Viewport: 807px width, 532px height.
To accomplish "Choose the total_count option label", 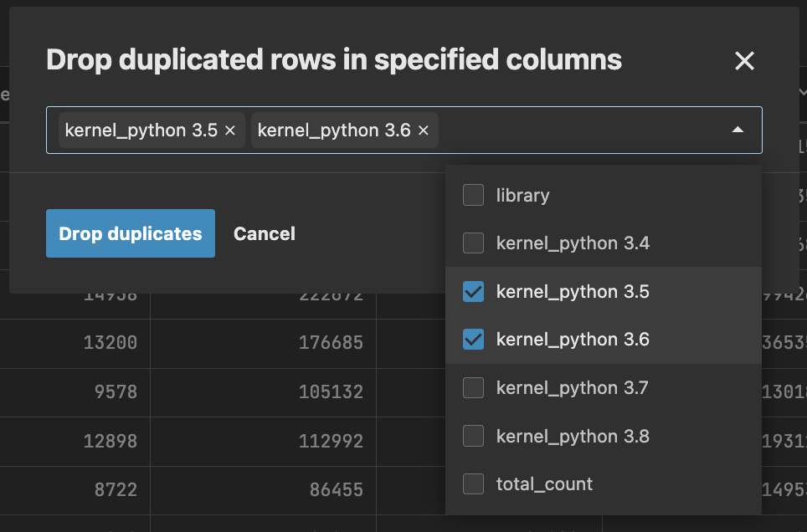I will [x=544, y=484].
